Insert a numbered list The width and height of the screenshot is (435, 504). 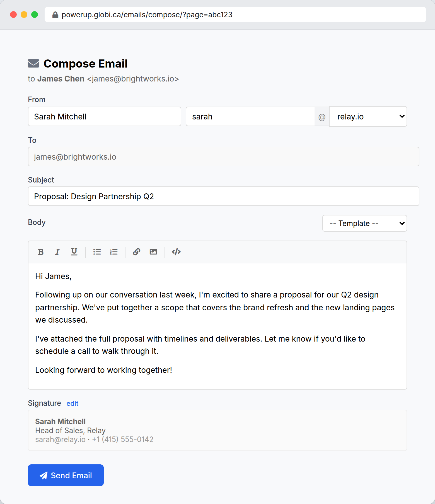[114, 252]
